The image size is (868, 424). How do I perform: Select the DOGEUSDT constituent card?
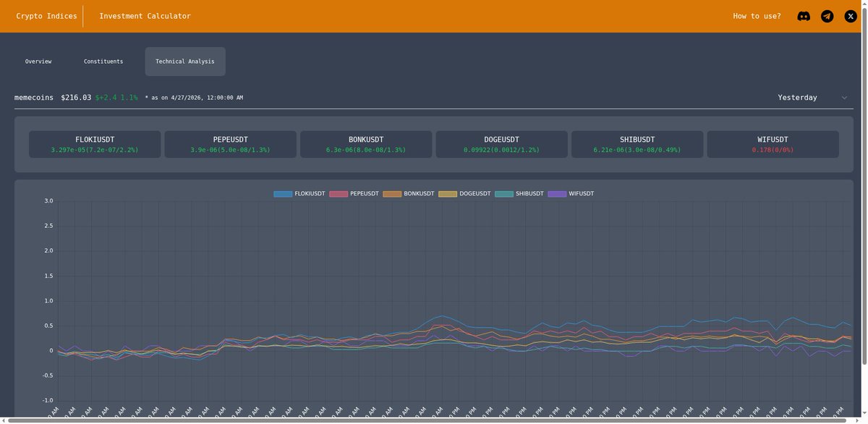click(501, 143)
